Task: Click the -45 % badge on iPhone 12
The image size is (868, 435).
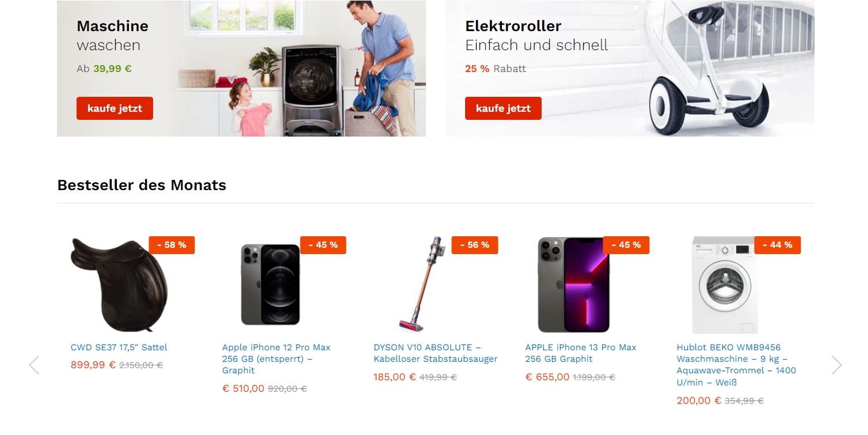Action: (x=323, y=245)
